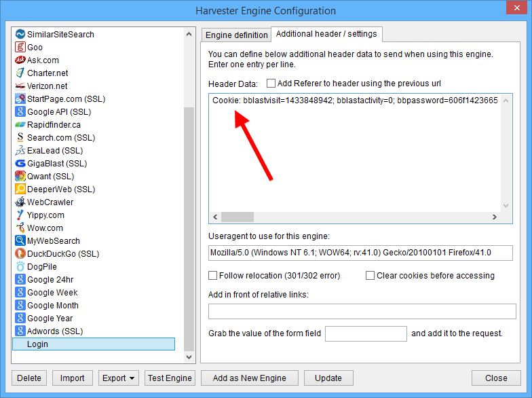Viewport: 532px width, 398px height.
Task: Click the Close button at bottom
Action: [496, 378]
